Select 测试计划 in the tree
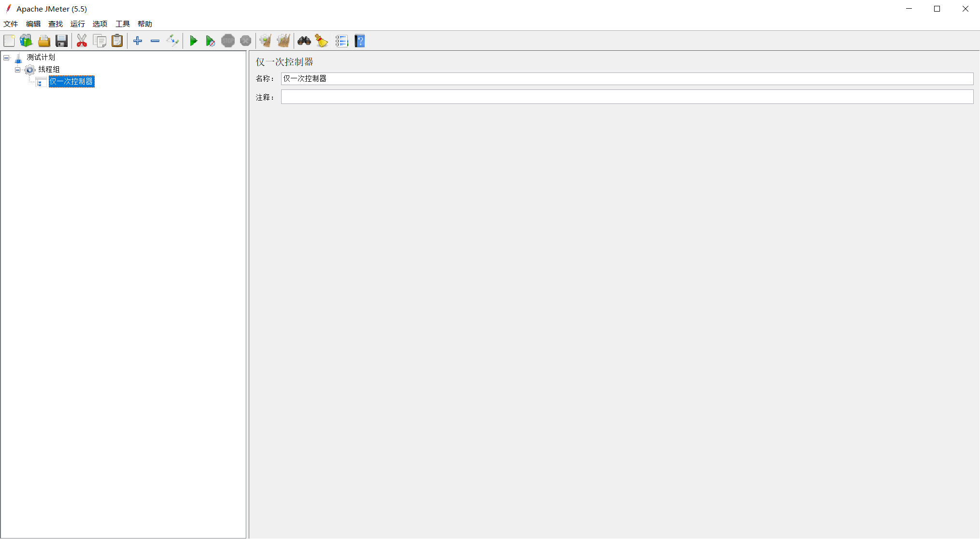Viewport: 980px width, 539px height. pos(41,58)
